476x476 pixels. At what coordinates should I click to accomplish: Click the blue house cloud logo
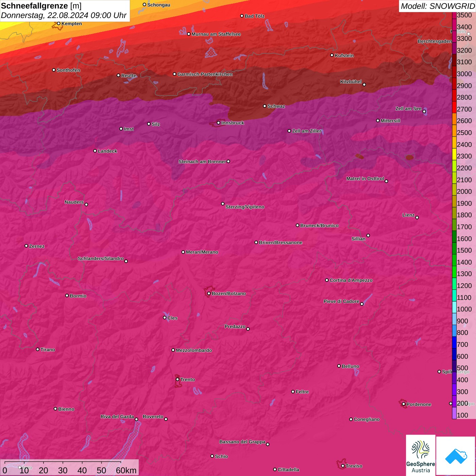[456, 456]
